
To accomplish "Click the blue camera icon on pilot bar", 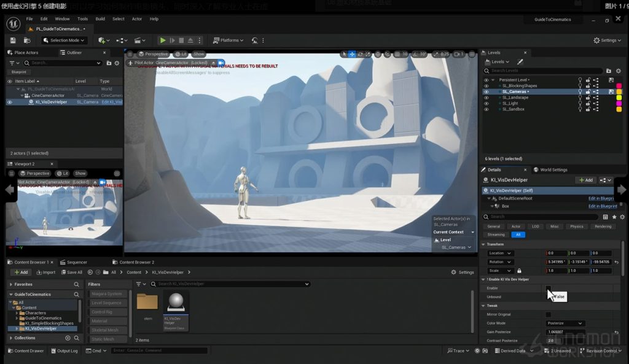I will point(221,63).
